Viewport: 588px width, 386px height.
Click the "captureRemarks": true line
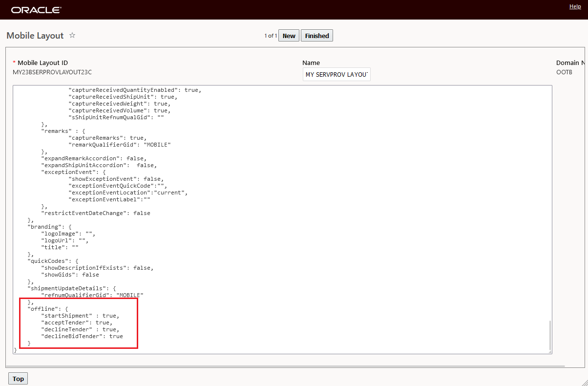point(107,138)
